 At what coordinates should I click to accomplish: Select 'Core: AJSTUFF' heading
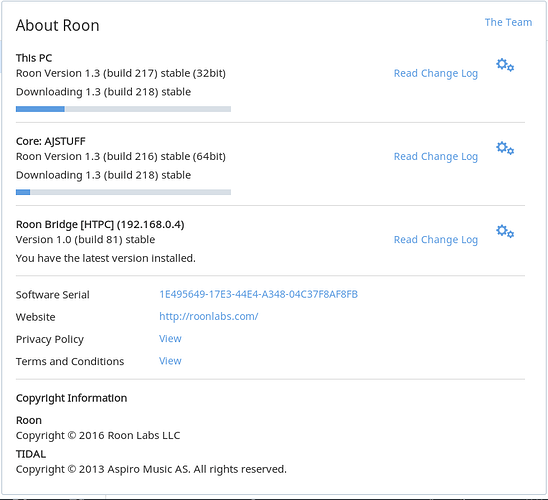[x=51, y=142]
